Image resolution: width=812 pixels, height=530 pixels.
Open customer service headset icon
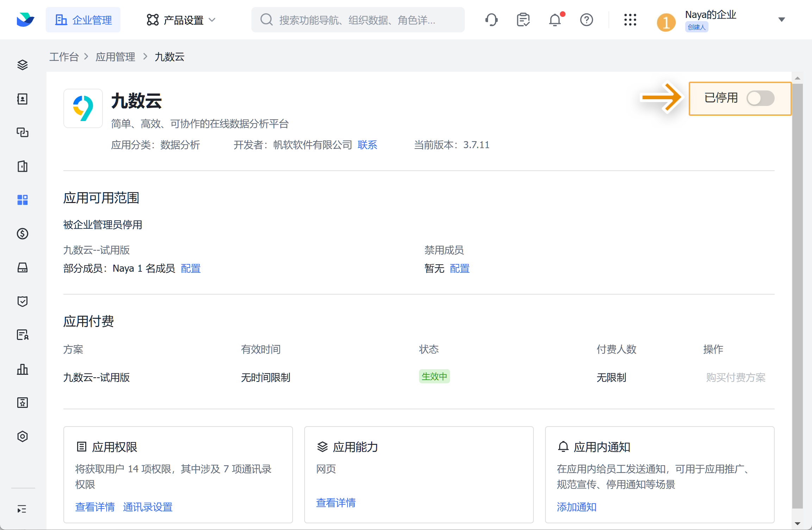(491, 20)
